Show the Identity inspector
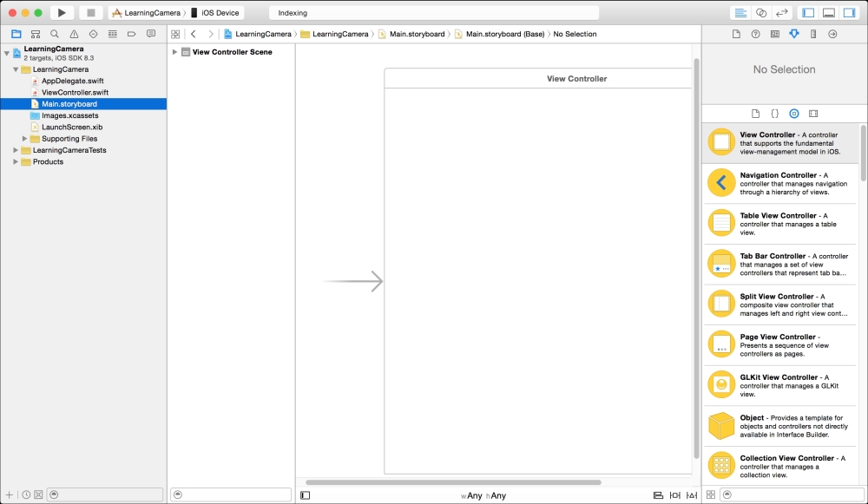The width and height of the screenshot is (868, 504). point(775,35)
